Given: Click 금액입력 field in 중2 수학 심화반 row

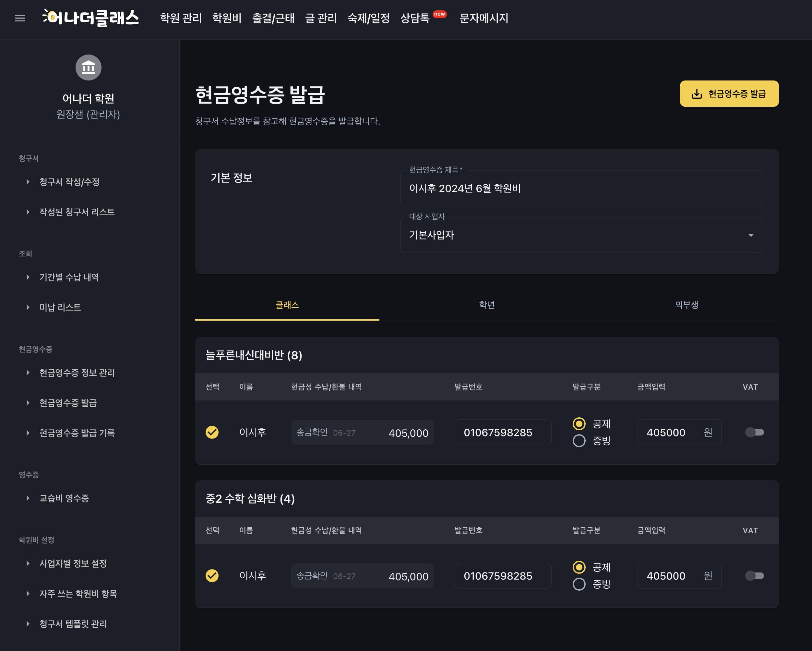Looking at the screenshot, I should pyautogui.click(x=679, y=576).
